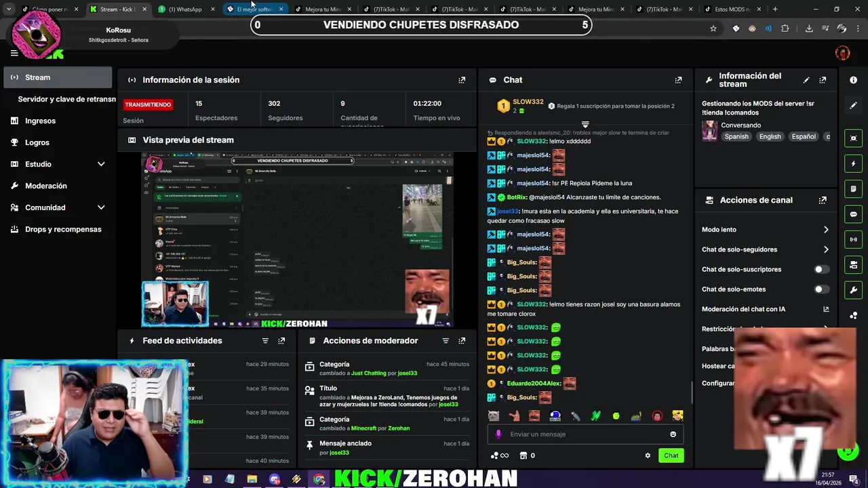Screen dimensions: 868x488
Task: Pop out the Acciones de moderador panel
Action: 462,341
